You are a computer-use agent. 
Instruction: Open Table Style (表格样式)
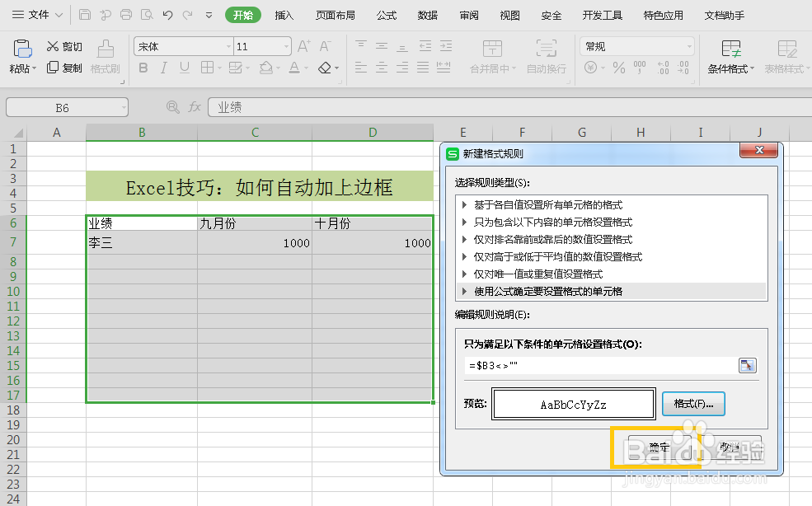786,57
